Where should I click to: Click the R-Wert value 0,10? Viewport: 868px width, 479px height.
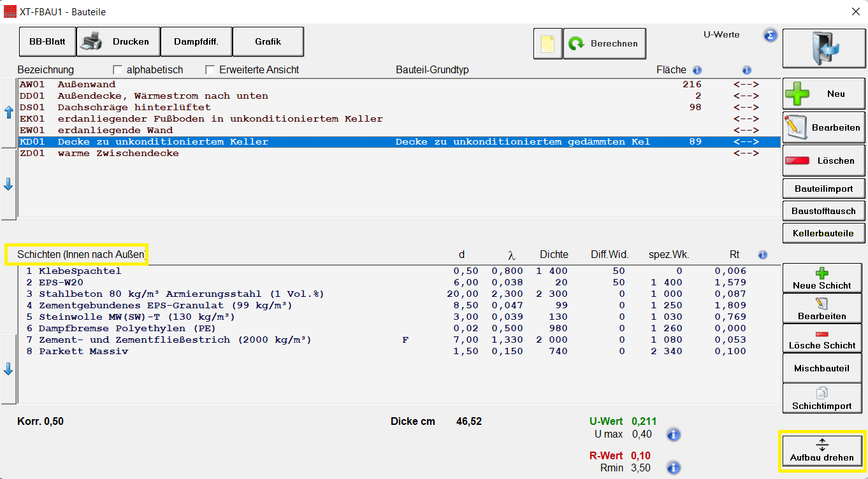pyautogui.click(x=641, y=456)
